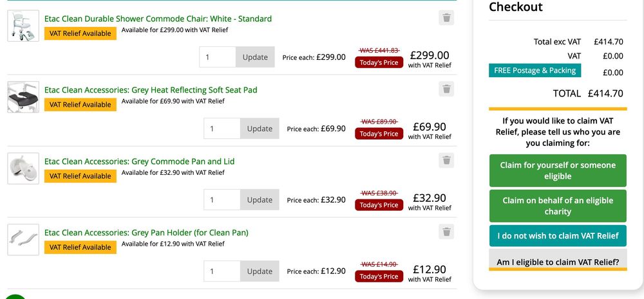Click the Shower Commode Chair quantity field
The width and height of the screenshot is (644, 299).
[x=218, y=57]
